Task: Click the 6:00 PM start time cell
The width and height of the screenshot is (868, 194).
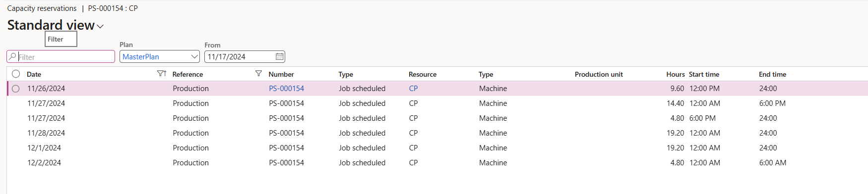Action: point(702,118)
